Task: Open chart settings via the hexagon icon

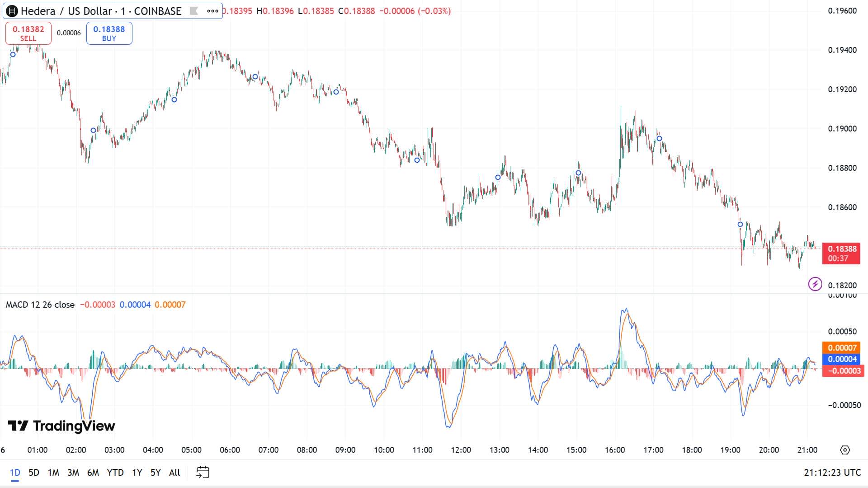Action: coord(846,450)
